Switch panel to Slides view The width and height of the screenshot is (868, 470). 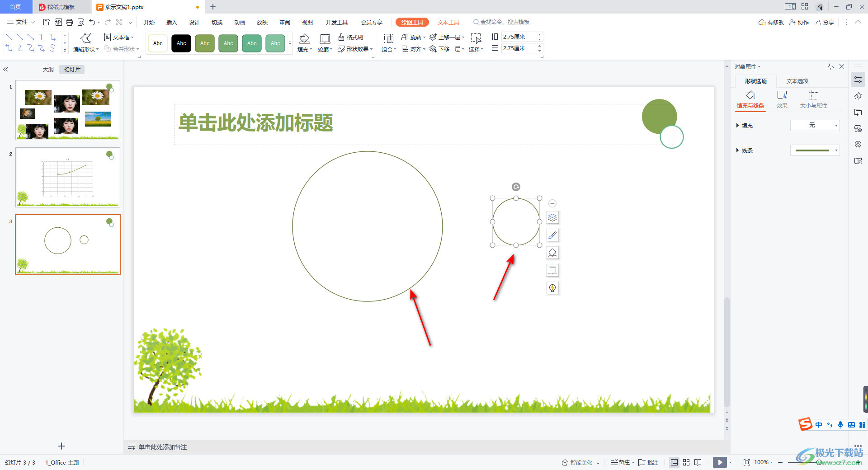click(72, 69)
